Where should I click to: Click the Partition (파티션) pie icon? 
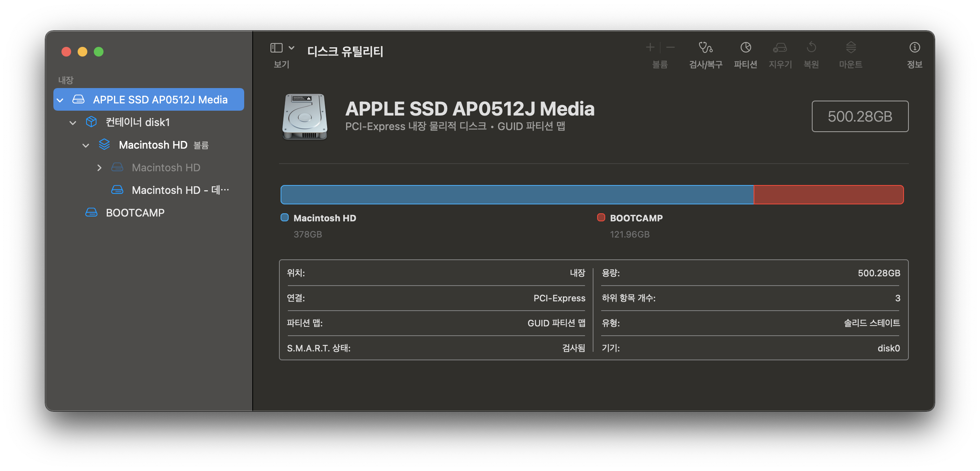click(x=746, y=48)
